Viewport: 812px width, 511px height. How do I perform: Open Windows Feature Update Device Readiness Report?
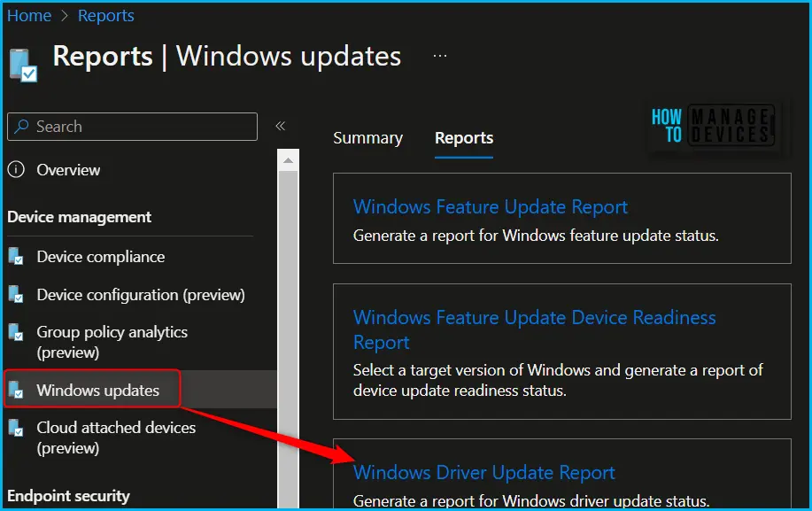534,318
